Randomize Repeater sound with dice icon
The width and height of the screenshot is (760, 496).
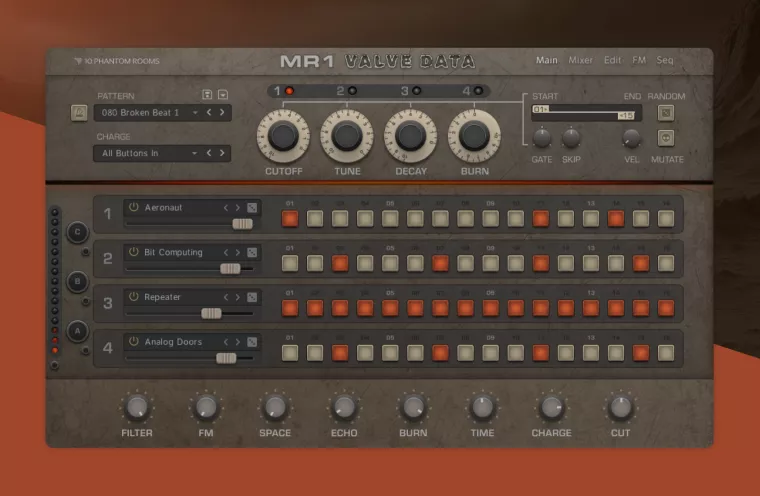[252, 297]
